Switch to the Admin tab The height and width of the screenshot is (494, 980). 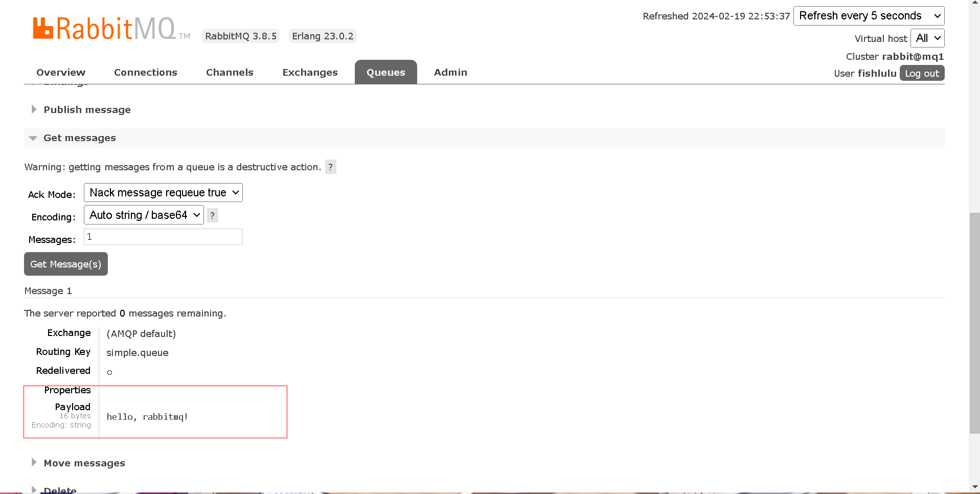pyautogui.click(x=450, y=73)
